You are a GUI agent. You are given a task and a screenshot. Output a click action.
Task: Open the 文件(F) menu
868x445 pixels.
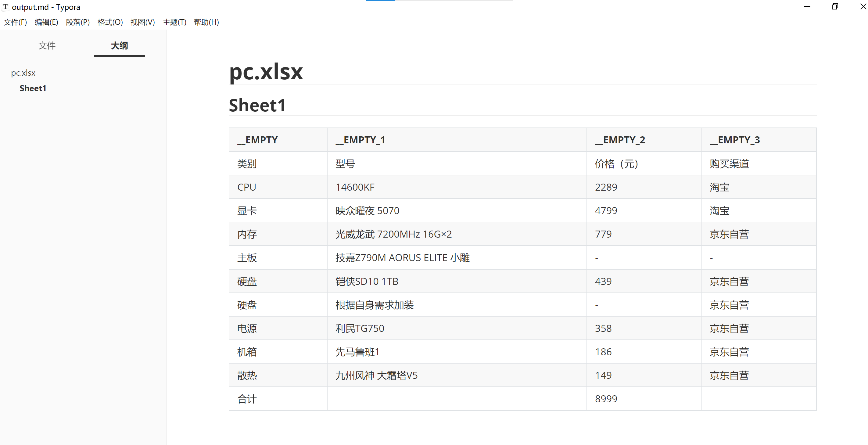coord(15,22)
